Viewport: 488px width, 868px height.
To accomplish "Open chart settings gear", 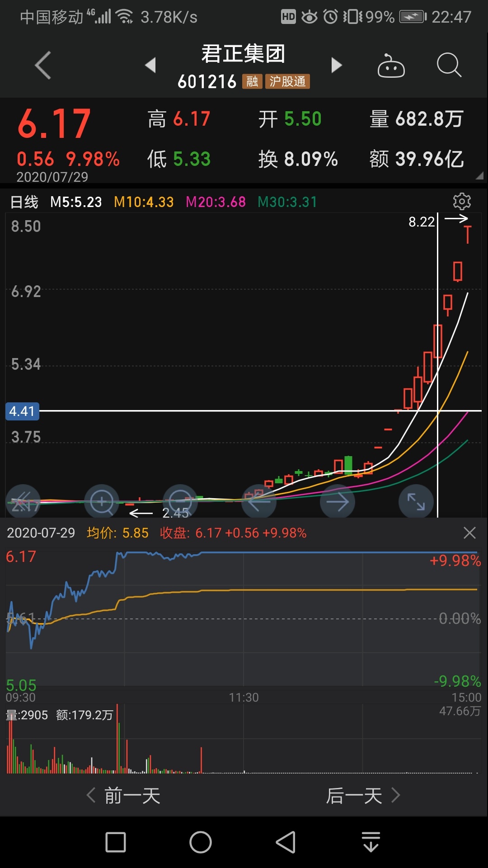I will (x=462, y=201).
